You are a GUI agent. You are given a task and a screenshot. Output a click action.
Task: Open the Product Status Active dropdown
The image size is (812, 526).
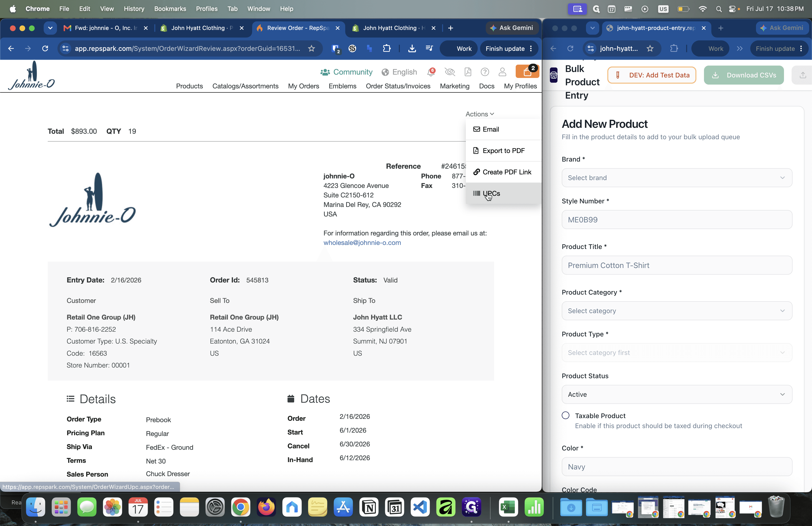point(677,394)
